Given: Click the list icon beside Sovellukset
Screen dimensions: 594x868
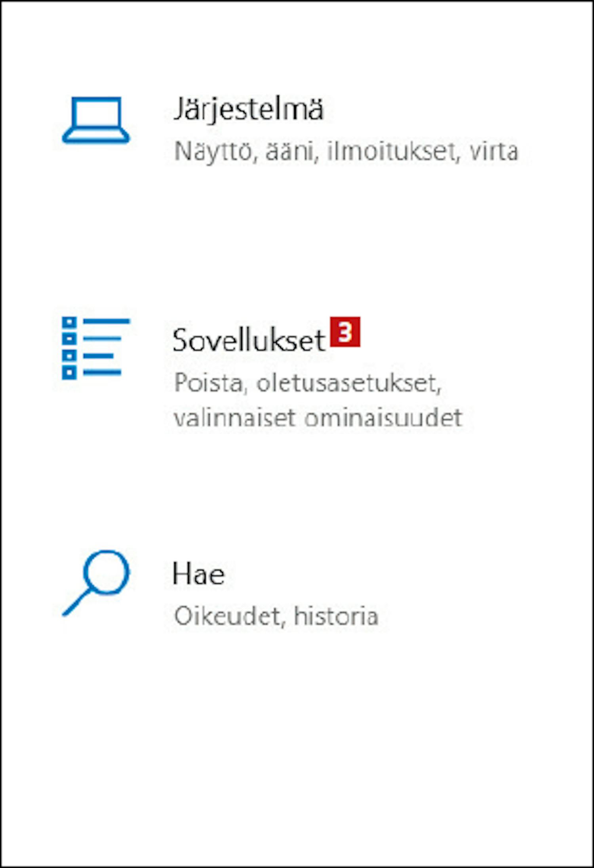Looking at the screenshot, I should tap(96, 348).
